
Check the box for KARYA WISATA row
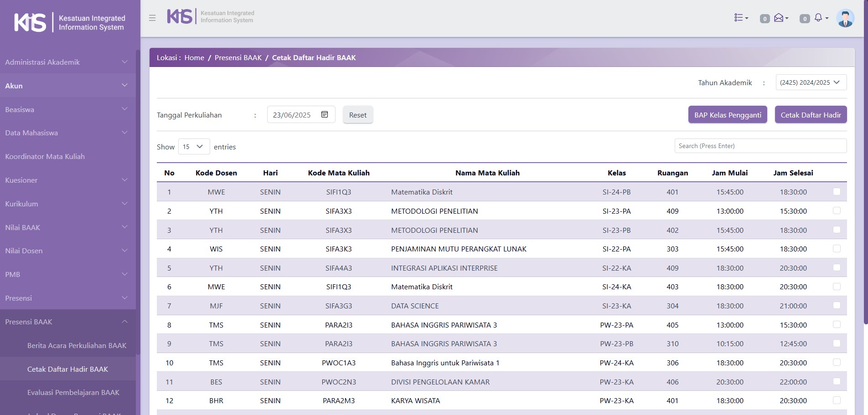837,400
